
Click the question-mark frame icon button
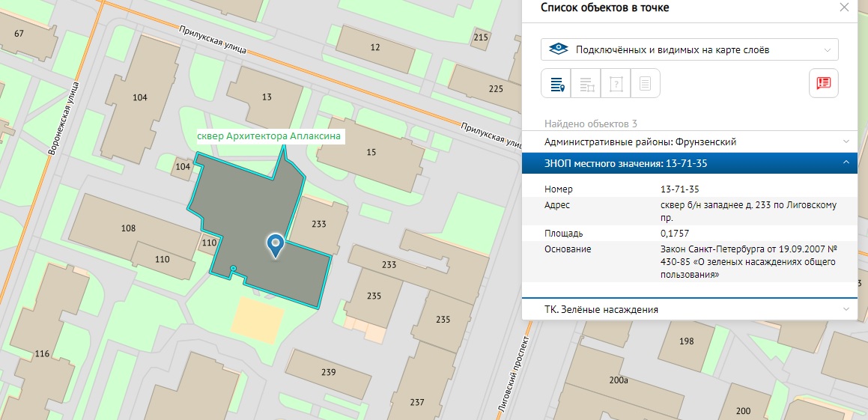616,83
